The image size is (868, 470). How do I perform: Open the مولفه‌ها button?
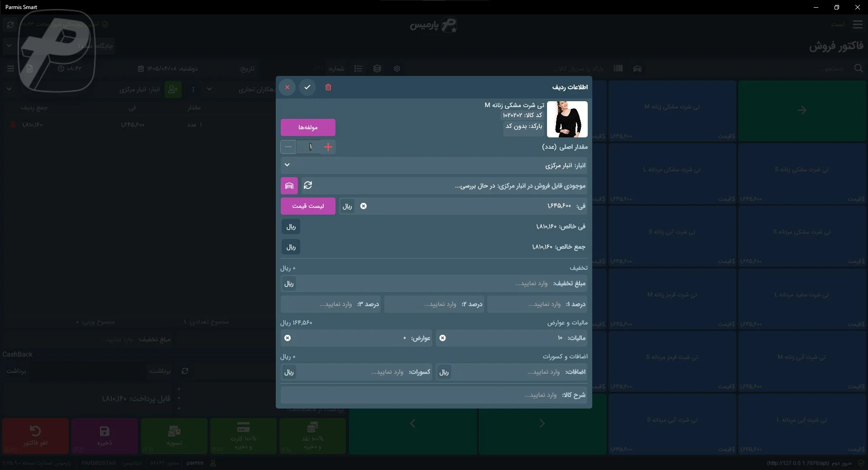(308, 127)
